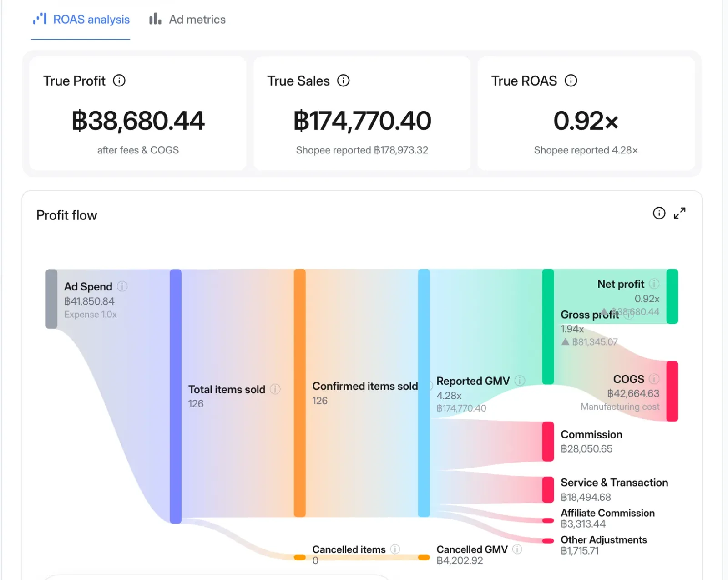Click the red COGS node bar
728x580 pixels.
pos(672,391)
